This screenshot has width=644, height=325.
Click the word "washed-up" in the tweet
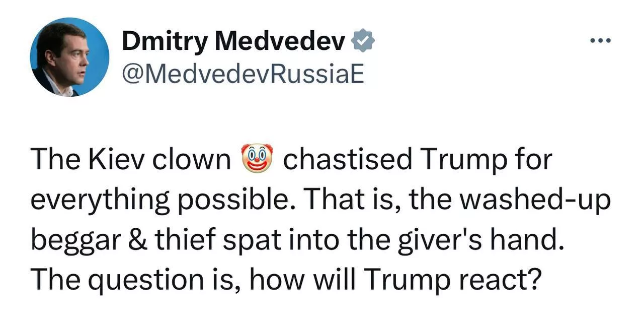click(x=536, y=200)
